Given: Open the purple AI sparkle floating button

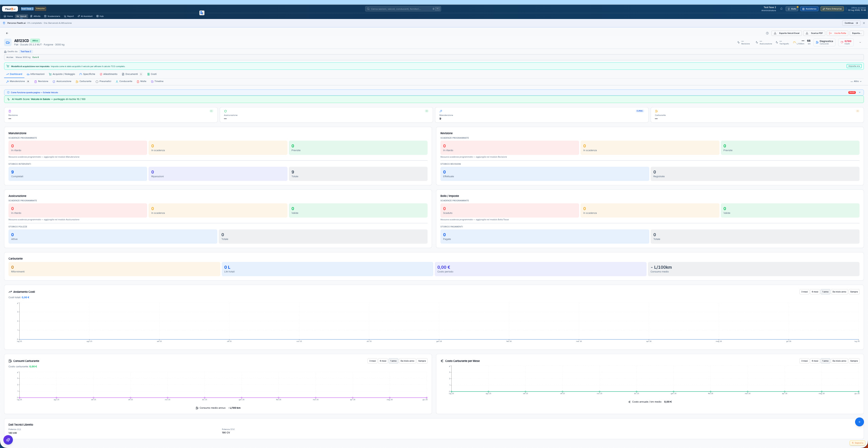Looking at the screenshot, I should click(x=8, y=440).
